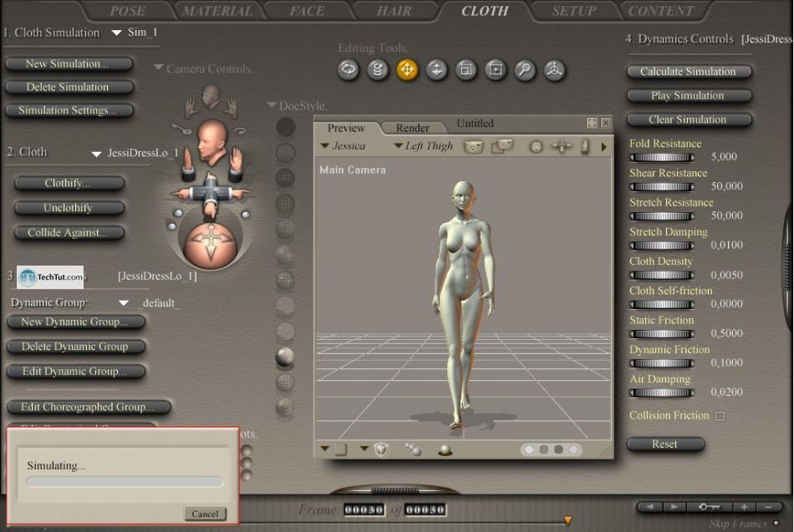Viewport: 794px width, 532px height.
Task: Collapse the DocStyle panel arrow
Action: tap(272, 104)
